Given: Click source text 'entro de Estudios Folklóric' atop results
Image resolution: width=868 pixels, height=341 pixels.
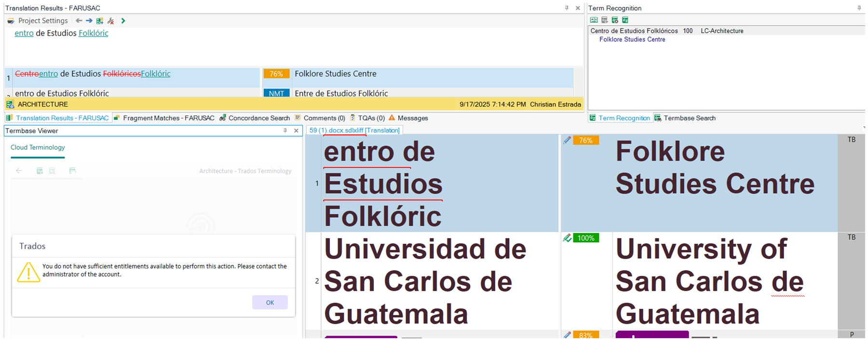Looking at the screenshot, I should click(62, 33).
